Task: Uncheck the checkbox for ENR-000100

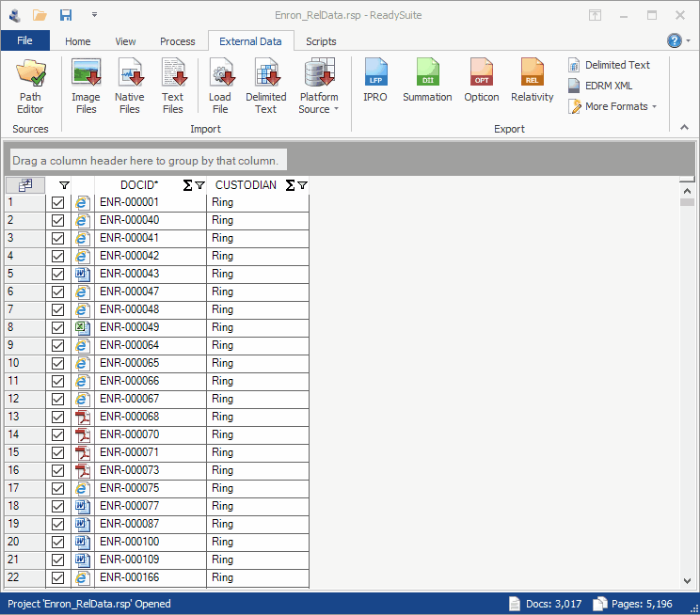Action: tap(57, 542)
